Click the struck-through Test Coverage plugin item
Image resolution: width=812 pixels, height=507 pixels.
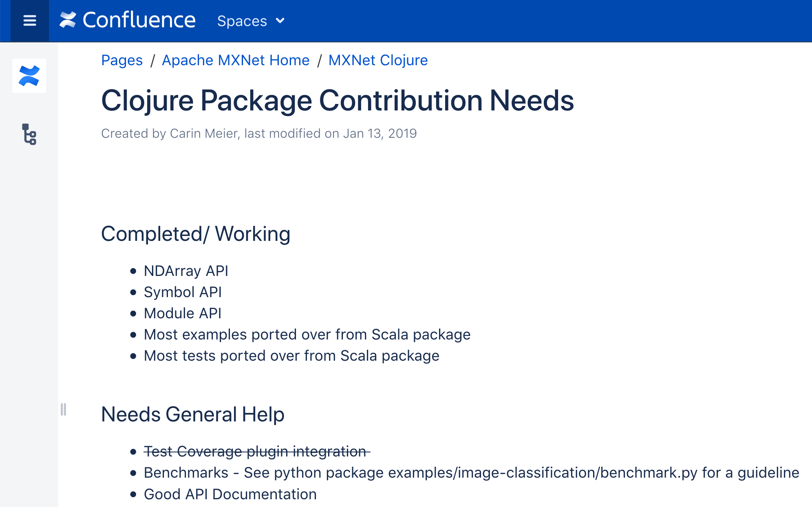coord(257,452)
